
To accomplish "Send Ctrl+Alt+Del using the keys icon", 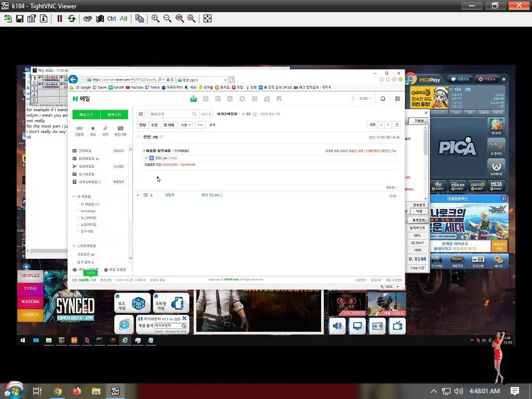I will [x=87, y=19].
